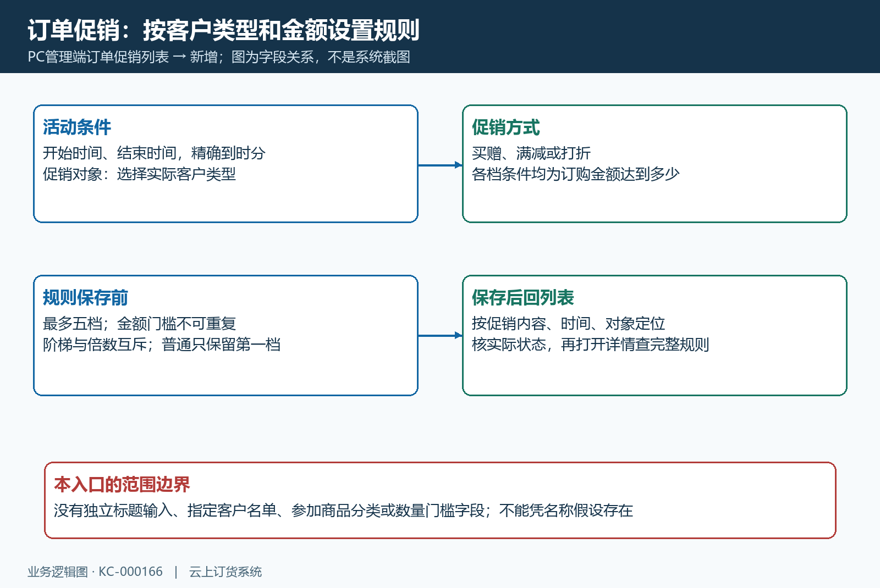This screenshot has width=880, height=588.
Task: Click the footer text 业务逻辑图 · KC-000166
Action: (x=95, y=572)
